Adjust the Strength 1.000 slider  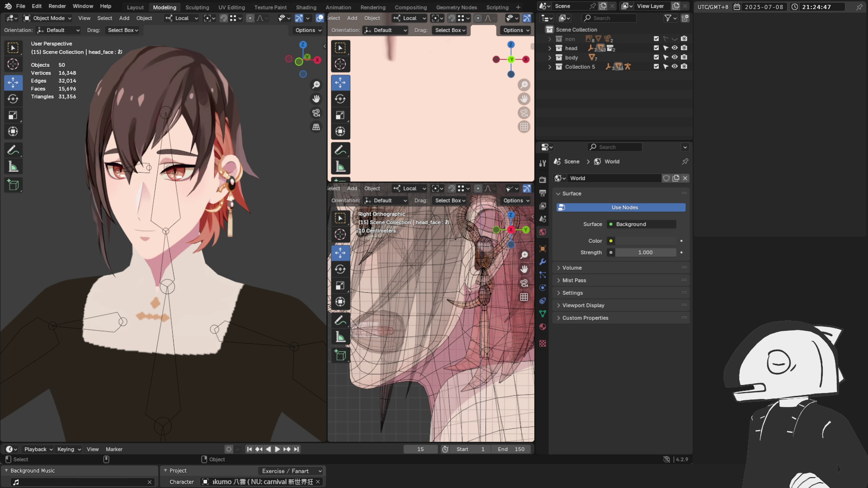coord(646,253)
